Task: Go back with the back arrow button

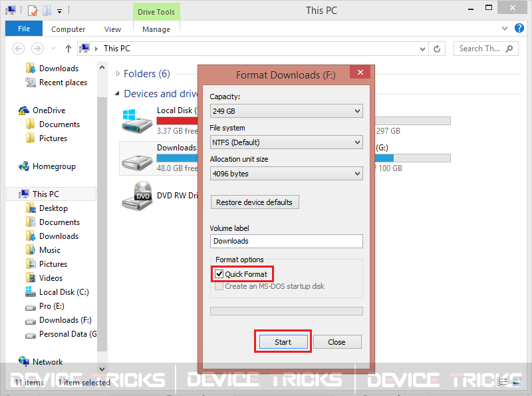Action: [19, 49]
